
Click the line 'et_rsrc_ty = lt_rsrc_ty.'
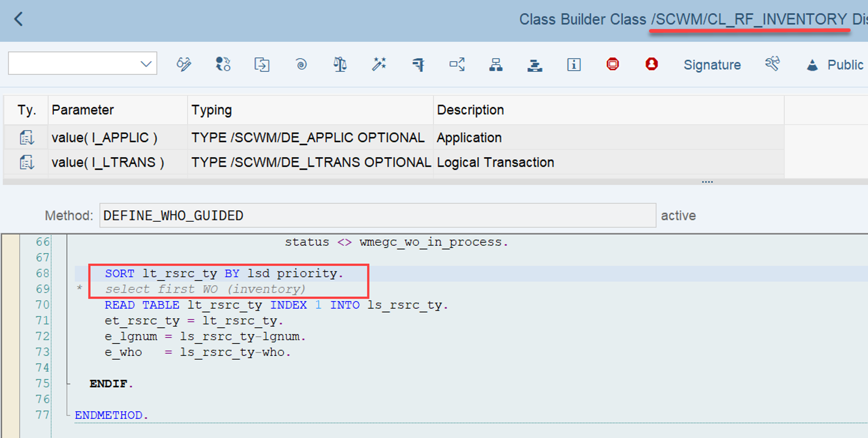194,321
